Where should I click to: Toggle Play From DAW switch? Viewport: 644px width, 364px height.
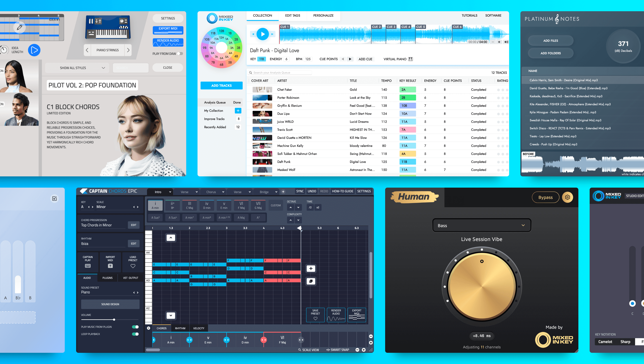point(180,53)
